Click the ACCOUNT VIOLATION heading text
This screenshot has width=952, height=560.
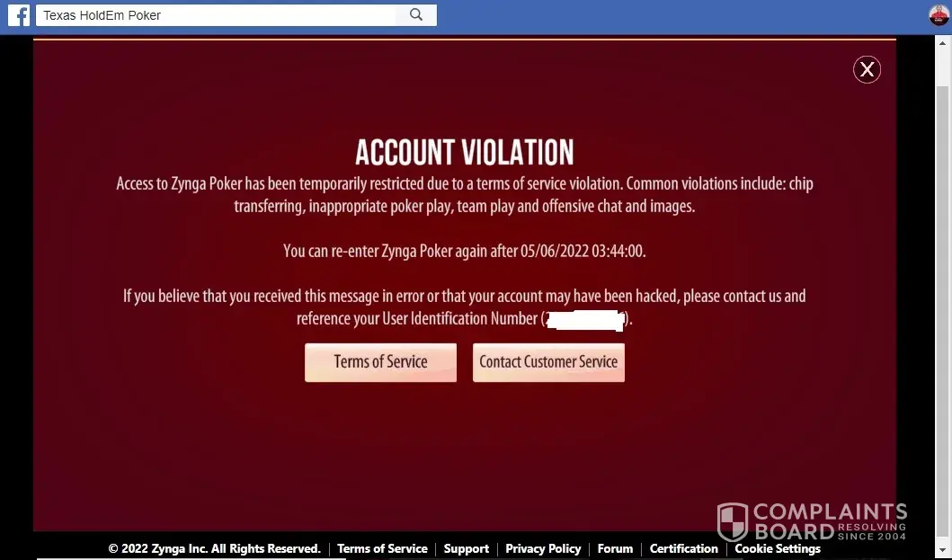pyautogui.click(x=465, y=152)
